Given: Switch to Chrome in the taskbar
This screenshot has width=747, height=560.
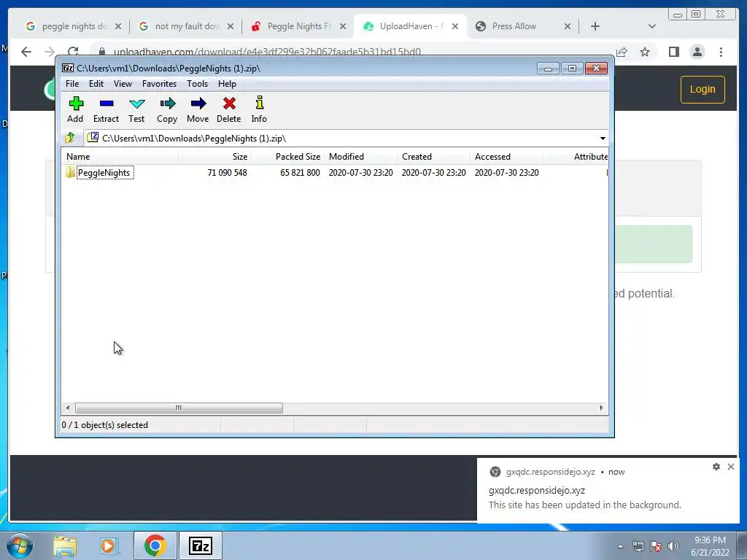Looking at the screenshot, I should point(155,545).
